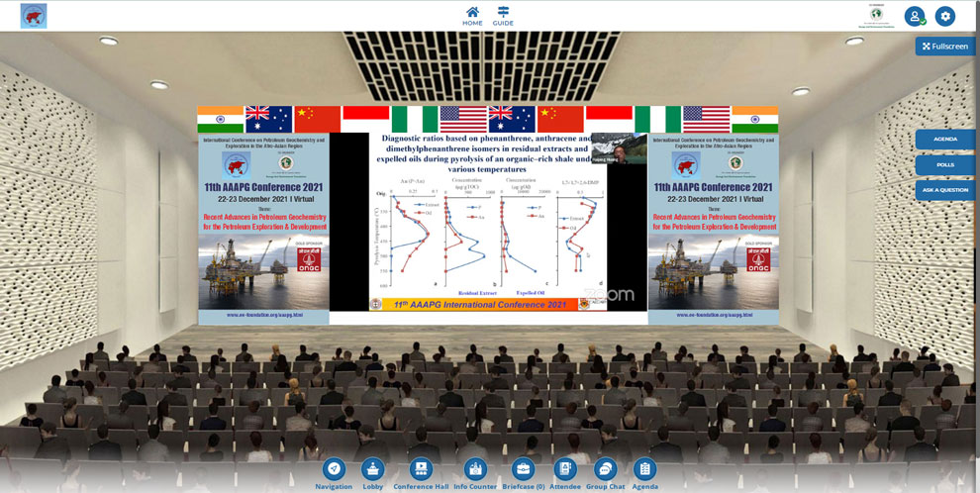Viewport: 980px width, 493px height.
Task: Click the website URL on left banner
Action: point(264,315)
